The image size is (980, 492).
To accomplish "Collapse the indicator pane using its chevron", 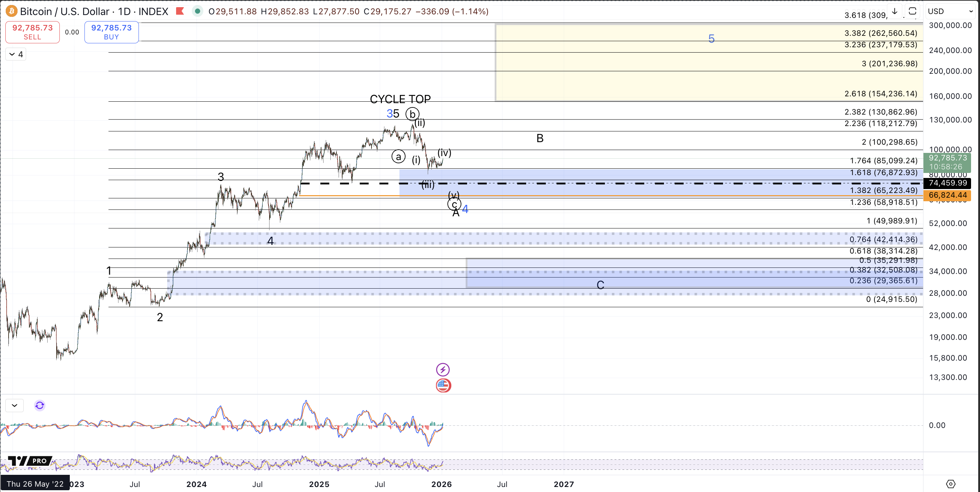I will (14, 405).
